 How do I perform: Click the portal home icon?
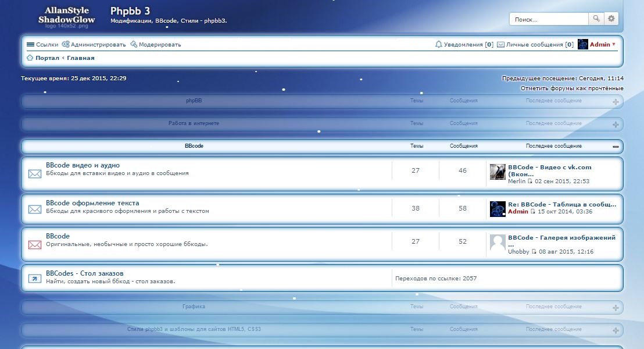[30, 58]
